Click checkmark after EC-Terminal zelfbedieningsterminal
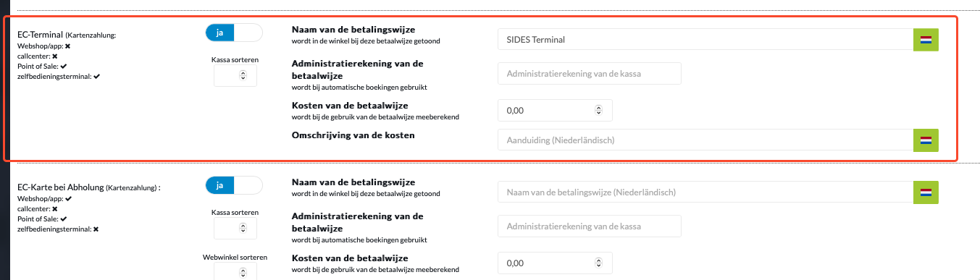Viewport: 980px width, 280px height. click(96, 76)
